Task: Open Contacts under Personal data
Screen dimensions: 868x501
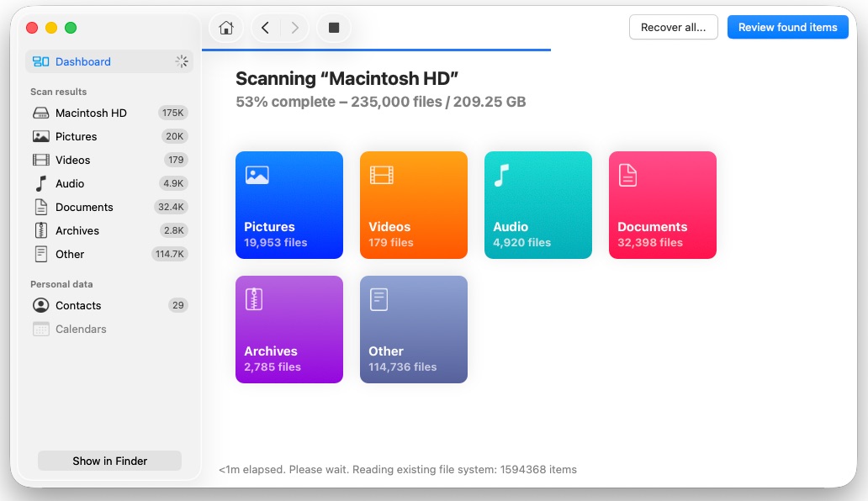Action: tap(109, 305)
